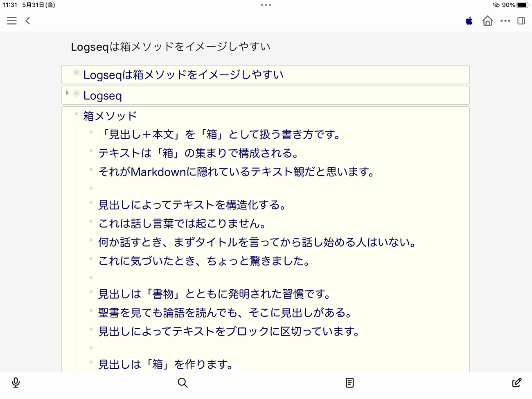This screenshot has height=399, width=532.
Task: Go back with the chevron arrow
Action: (28, 21)
